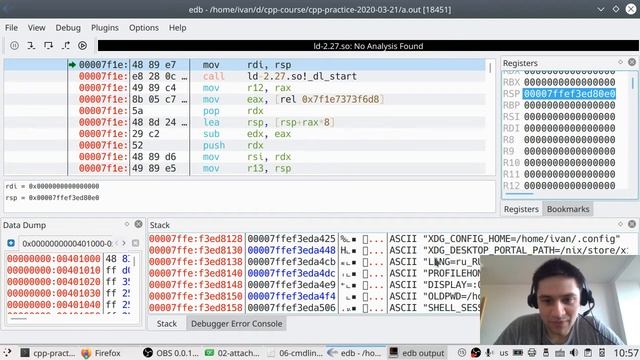Open the cpp-pract... terminal taskbar entry
Viewport: 640px width, 360px height.
pyautogui.click(x=48, y=353)
